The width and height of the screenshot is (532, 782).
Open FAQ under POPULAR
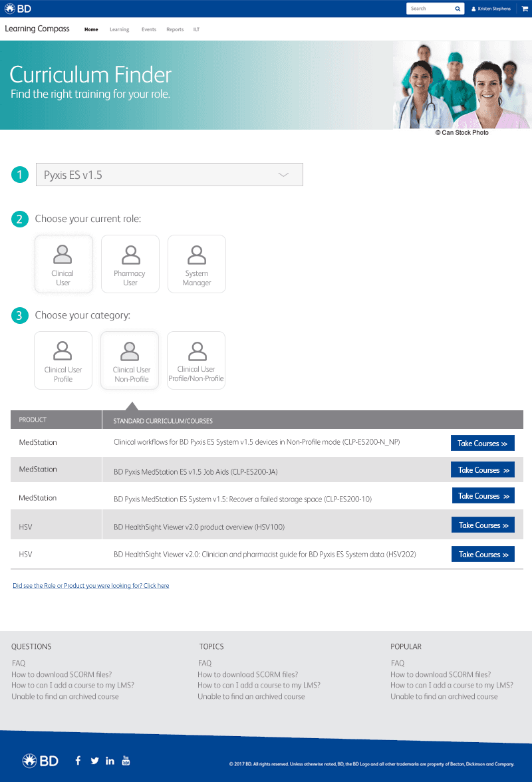[x=398, y=663]
